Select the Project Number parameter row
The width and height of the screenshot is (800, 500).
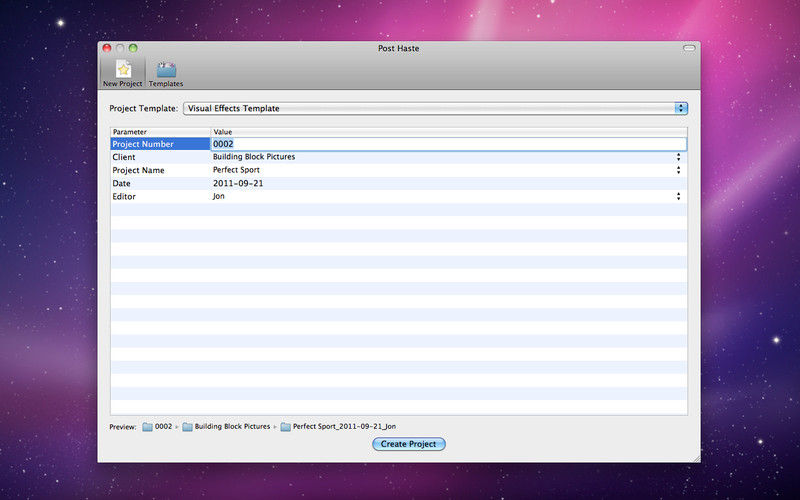(161, 144)
